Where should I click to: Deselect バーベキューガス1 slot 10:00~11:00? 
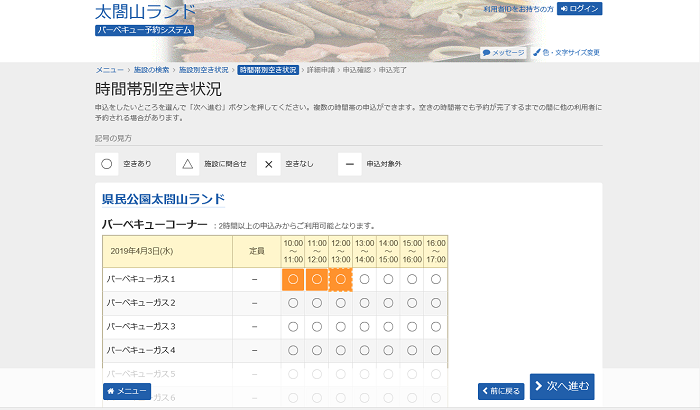click(293, 280)
